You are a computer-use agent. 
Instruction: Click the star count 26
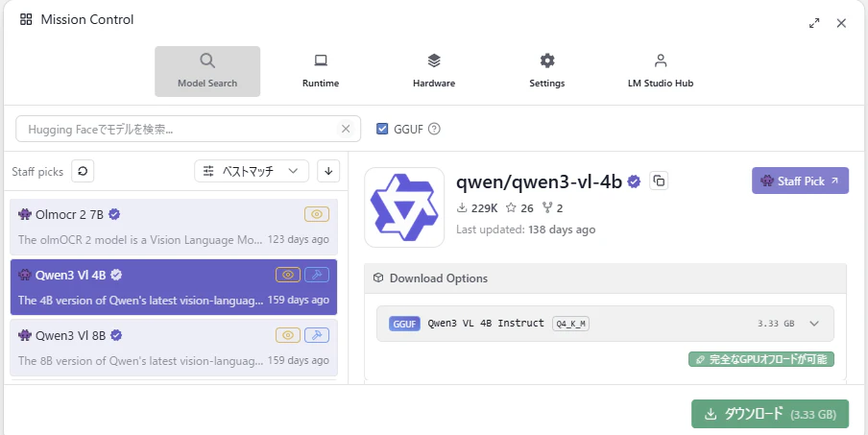pos(519,208)
